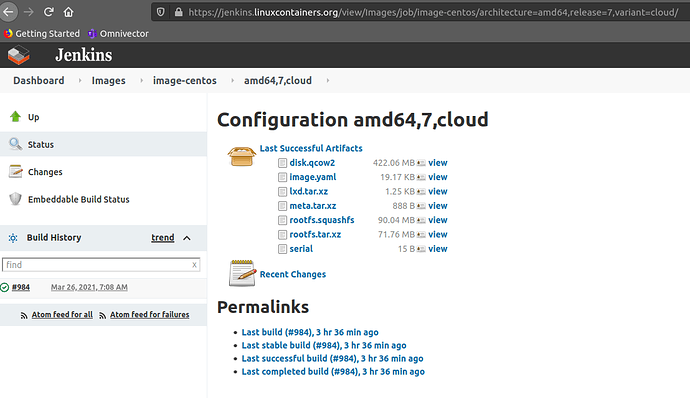
Task: Expand the arrow after image-centos breadcrumb
Action: 232,81
